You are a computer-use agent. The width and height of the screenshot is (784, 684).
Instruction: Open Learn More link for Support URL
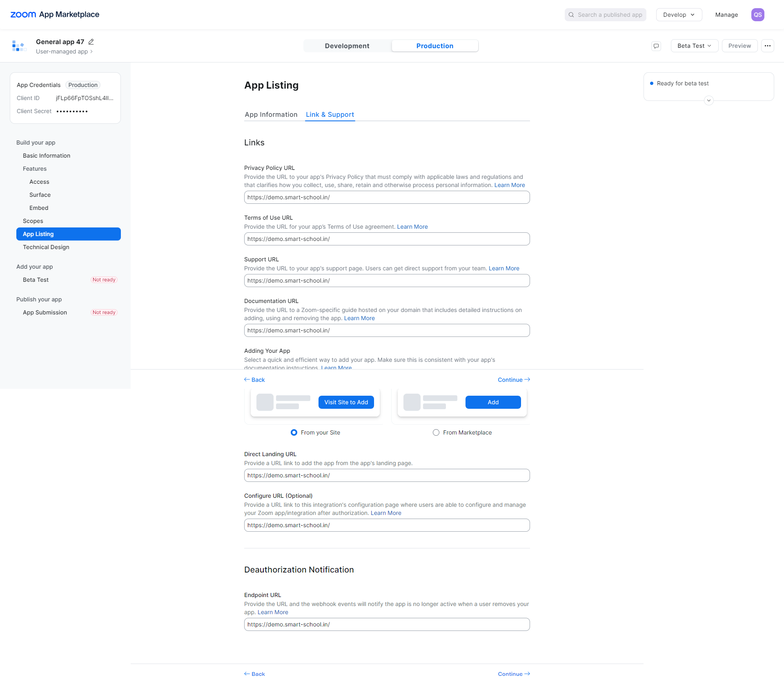503,268
